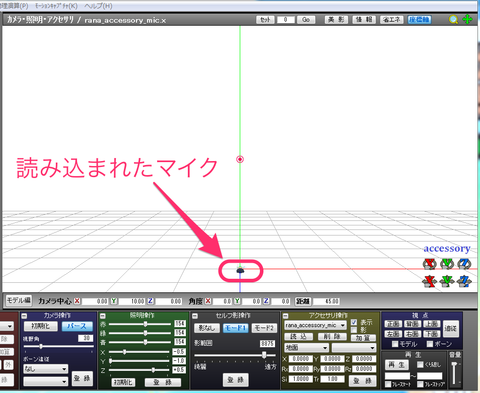Open the rana_accessory_mic dropdown

pyautogui.click(x=315, y=325)
